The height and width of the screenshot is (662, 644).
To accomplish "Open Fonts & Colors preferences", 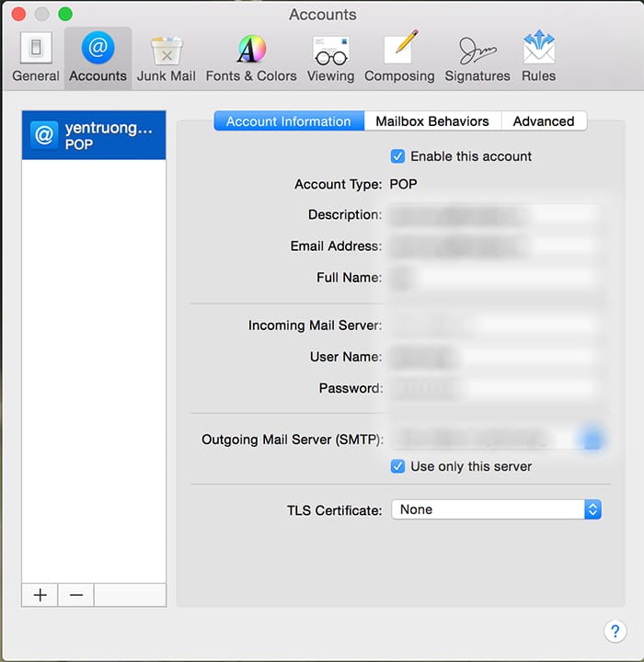I will coord(251,57).
